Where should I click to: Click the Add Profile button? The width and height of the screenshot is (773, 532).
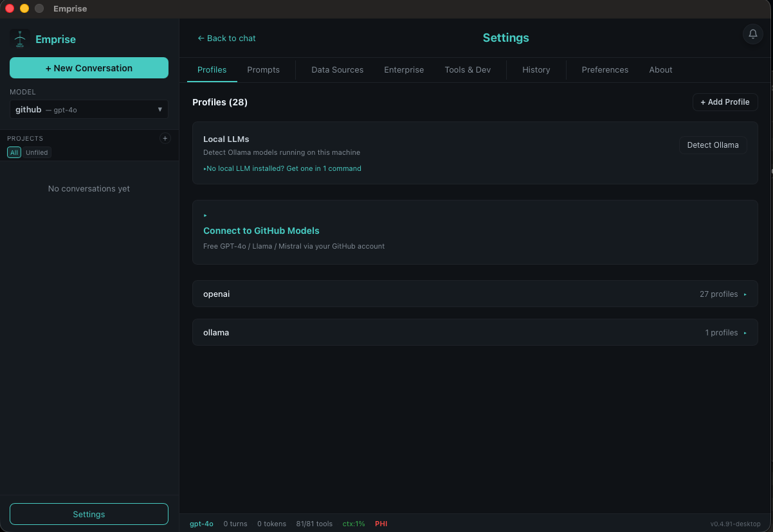coord(725,102)
